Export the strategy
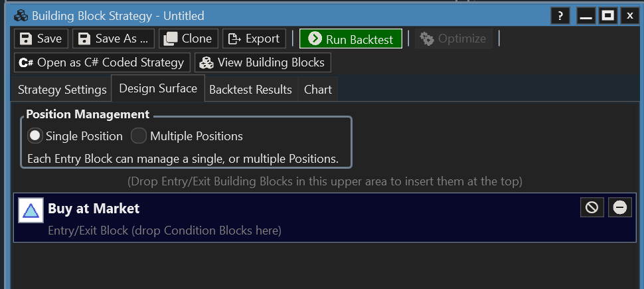Screen dimensions: 644x289 coord(254,39)
